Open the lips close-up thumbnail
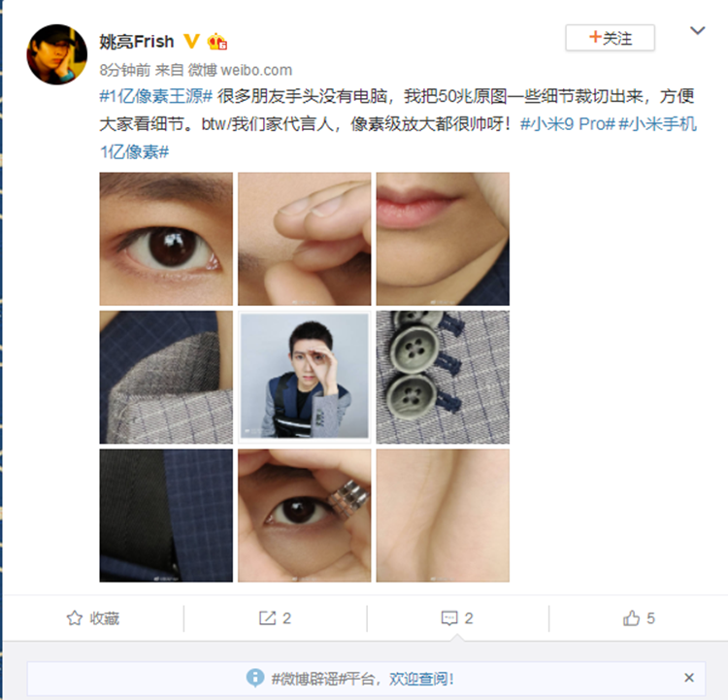The width and height of the screenshot is (728, 700). (443, 239)
